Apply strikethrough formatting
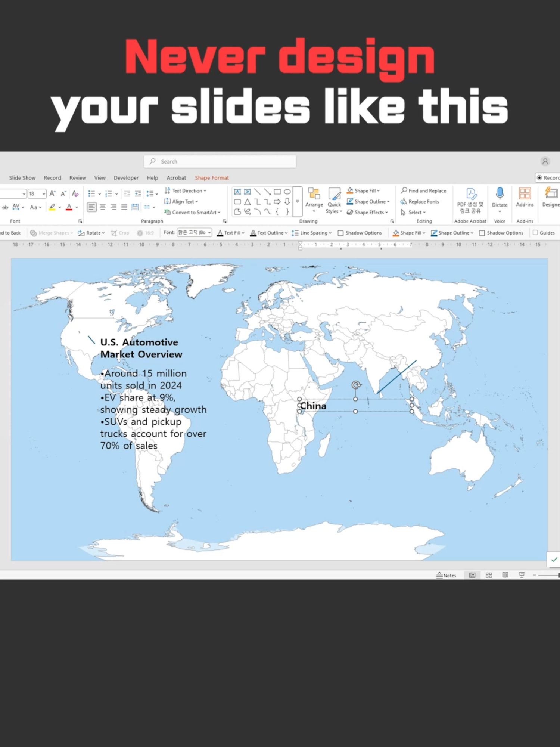The width and height of the screenshot is (560, 747). 5,207
